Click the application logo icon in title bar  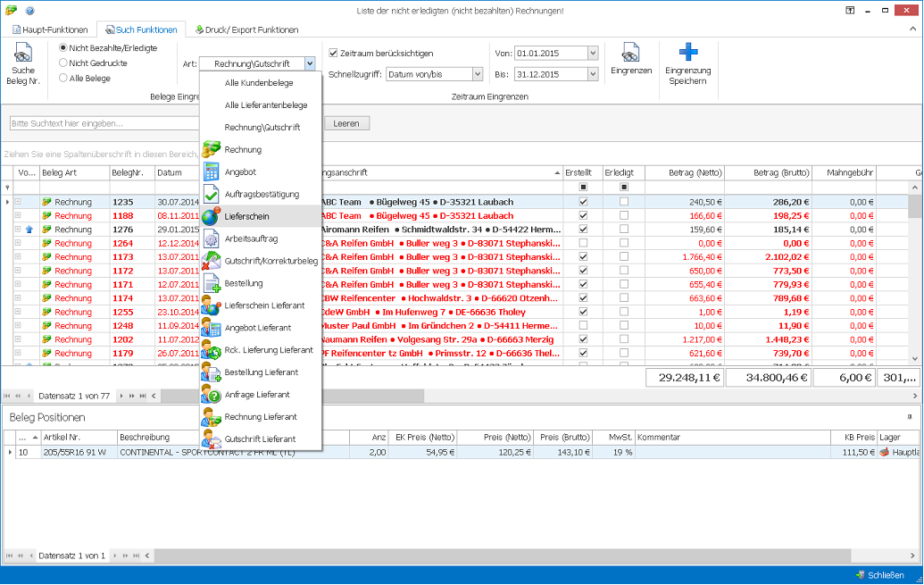pyautogui.click(x=12, y=11)
